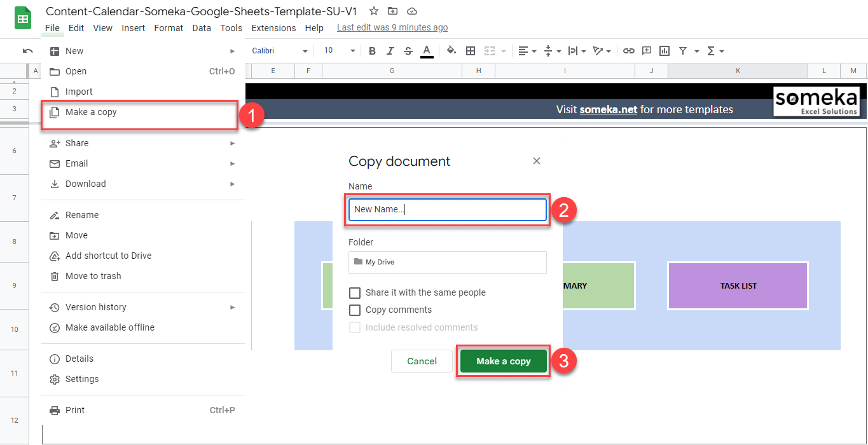Screen dimensions: 868x445
Task: Choose Open in the File menu
Action: tap(143, 71)
